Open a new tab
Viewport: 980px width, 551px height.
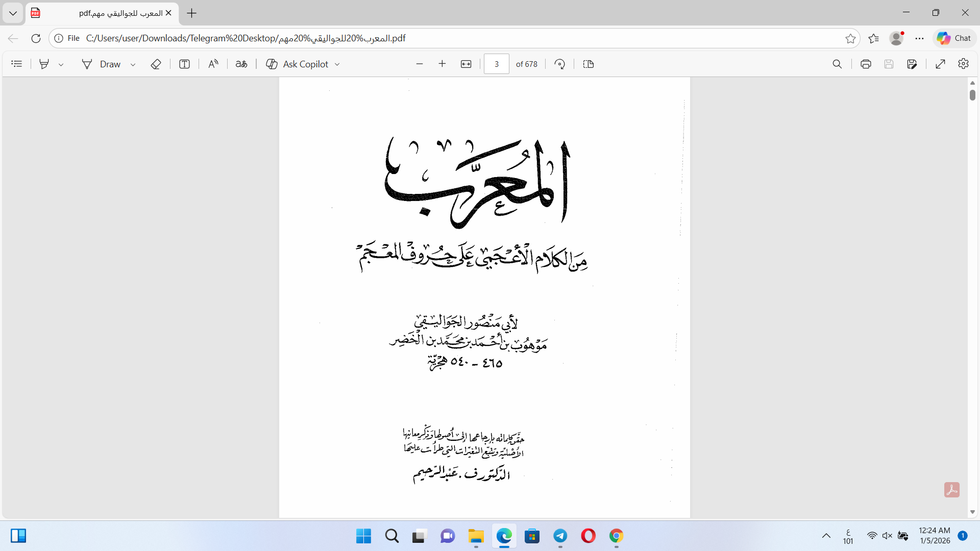[192, 13]
